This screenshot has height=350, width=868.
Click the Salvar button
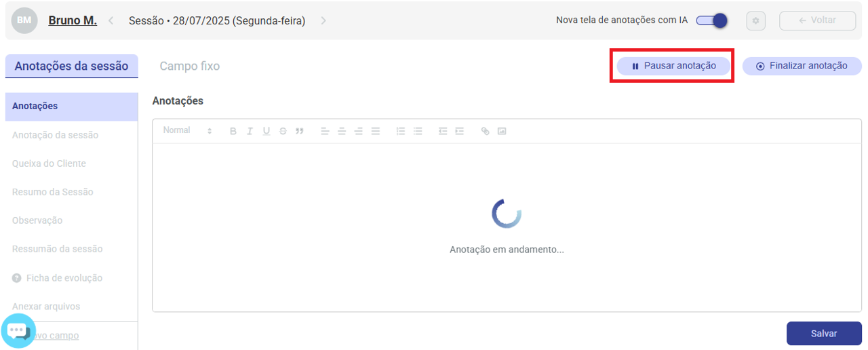pyautogui.click(x=824, y=334)
